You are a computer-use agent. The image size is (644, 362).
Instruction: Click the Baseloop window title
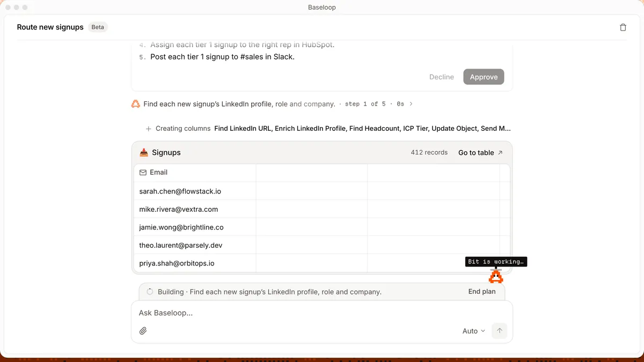click(322, 8)
